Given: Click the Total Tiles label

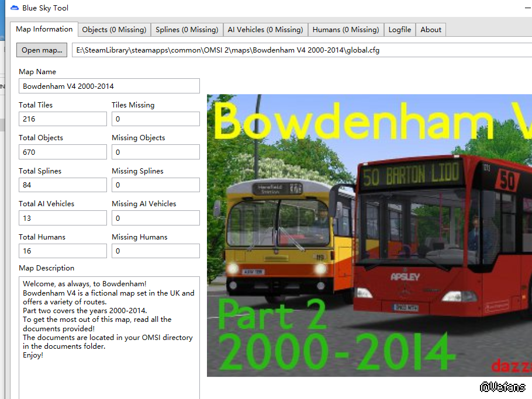Looking at the screenshot, I should [36, 105].
